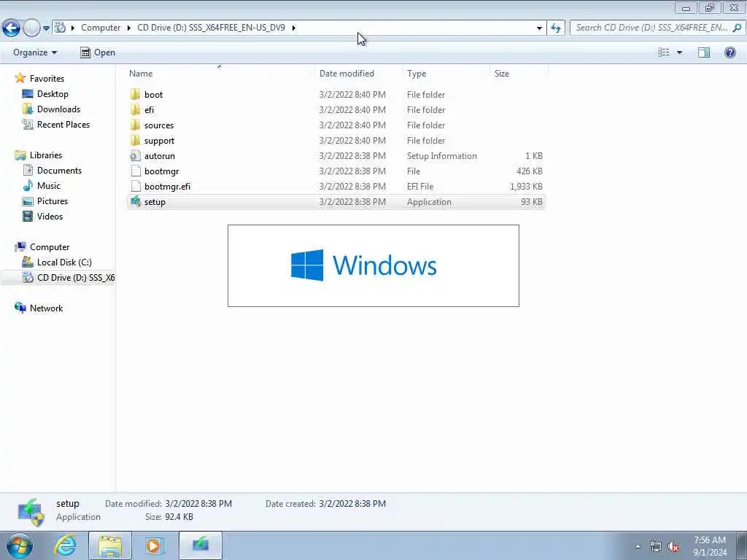The height and width of the screenshot is (560, 747).
Task: Refresh the folder using the refresh button
Action: point(556,28)
